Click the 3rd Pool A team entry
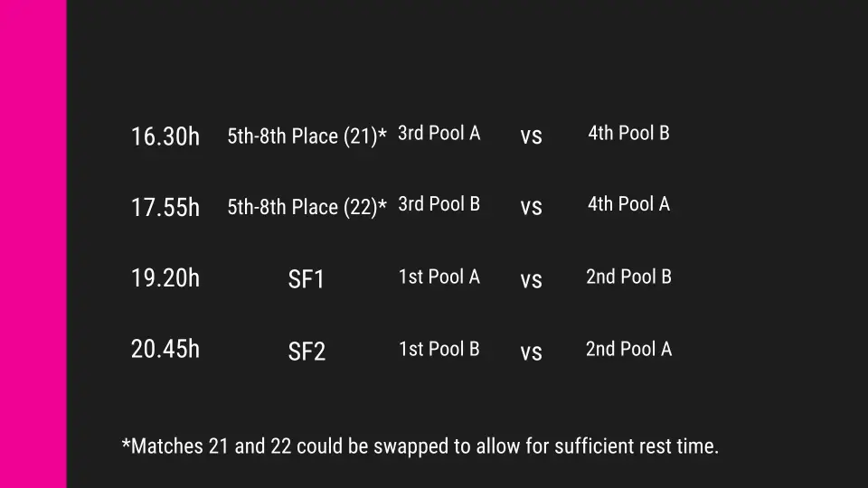Image resolution: width=868 pixels, height=488 pixels. click(x=439, y=134)
